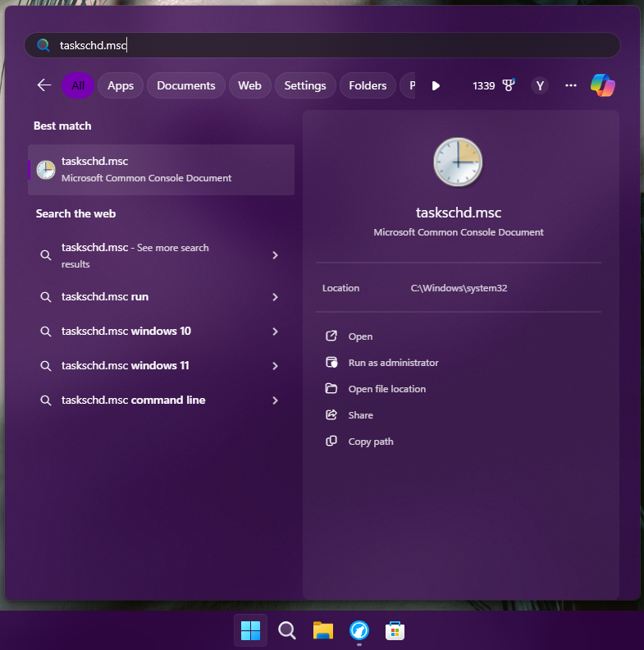The width and height of the screenshot is (644, 650).
Task: Switch to the Web filter tab
Action: 250,85
